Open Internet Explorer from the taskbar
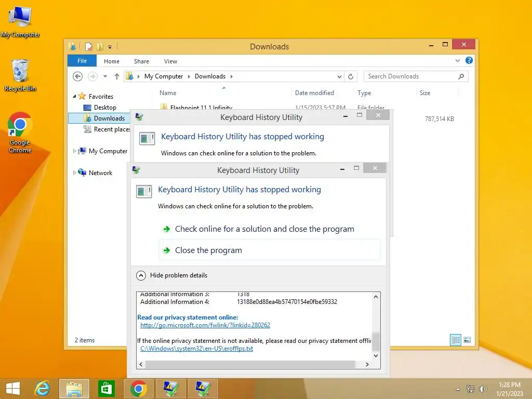 tap(43, 389)
